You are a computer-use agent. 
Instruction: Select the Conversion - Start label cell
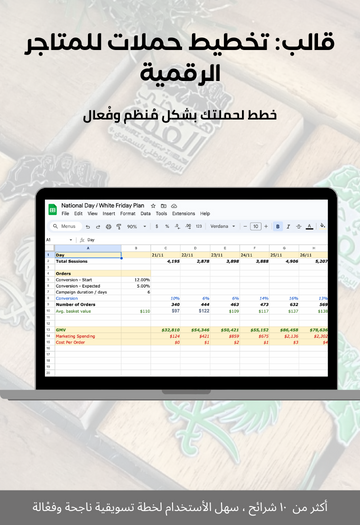[x=88, y=280]
